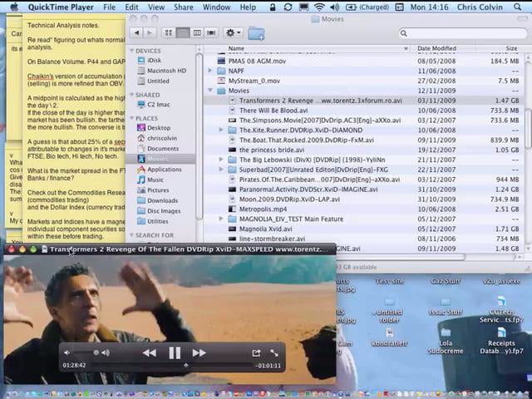Click the low-volume speaker icon in QuickTime
This screenshot has width=532, height=399.
point(66,352)
